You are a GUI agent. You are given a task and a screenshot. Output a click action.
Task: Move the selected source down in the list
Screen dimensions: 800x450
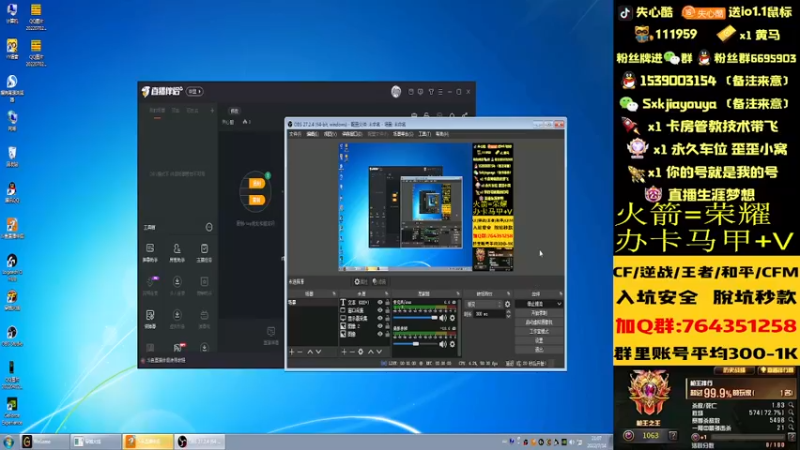pos(379,352)
